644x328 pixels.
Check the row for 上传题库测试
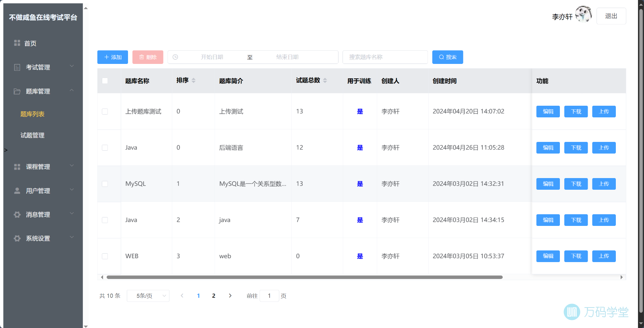pos(105,111)
